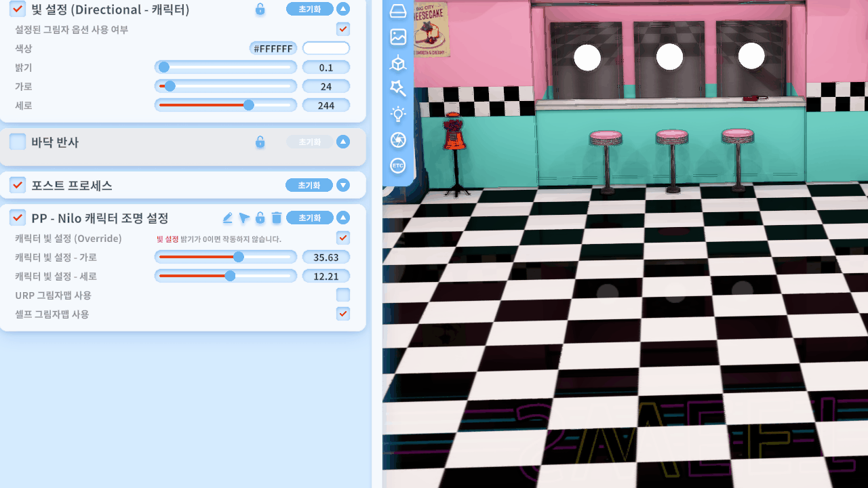Uncheck 설정된 그림자 옵션 사용 여부
The image size is (868, 488).
point(343,29)
